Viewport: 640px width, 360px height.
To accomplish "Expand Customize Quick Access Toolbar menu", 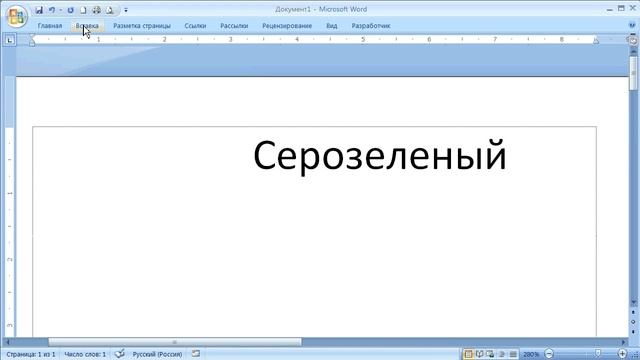I will (x=126, y=10).
